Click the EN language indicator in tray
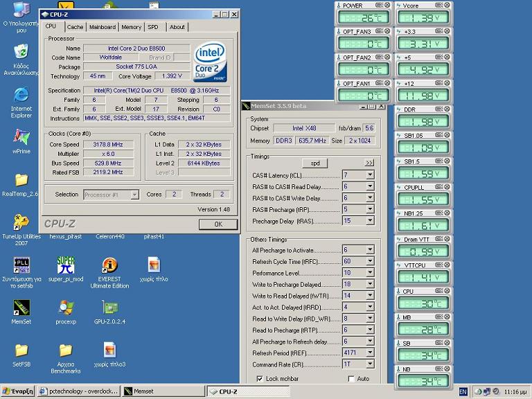Screen dimensions: 532x399 point(463,392)
